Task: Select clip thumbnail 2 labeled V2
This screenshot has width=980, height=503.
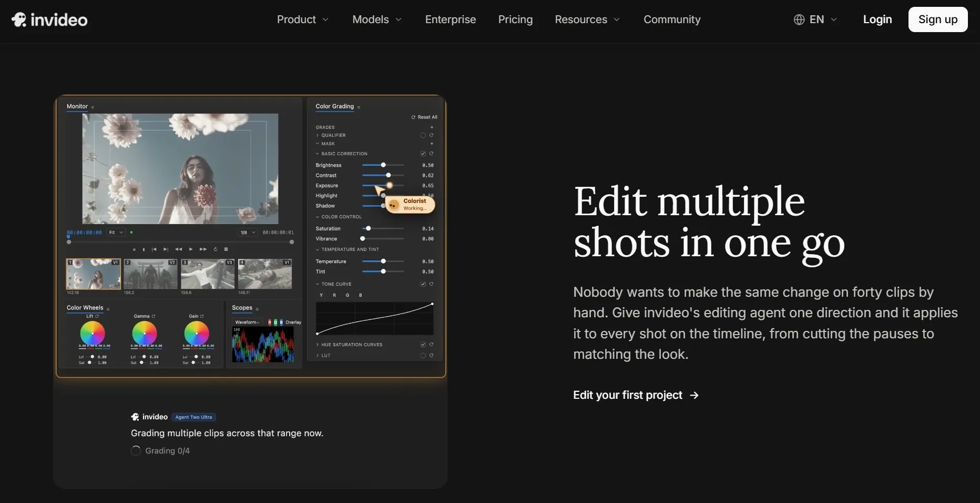Action: tap(150, 274)
